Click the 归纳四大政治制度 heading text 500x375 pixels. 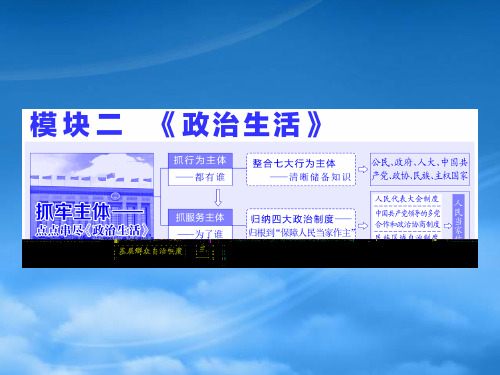(292, 219)
